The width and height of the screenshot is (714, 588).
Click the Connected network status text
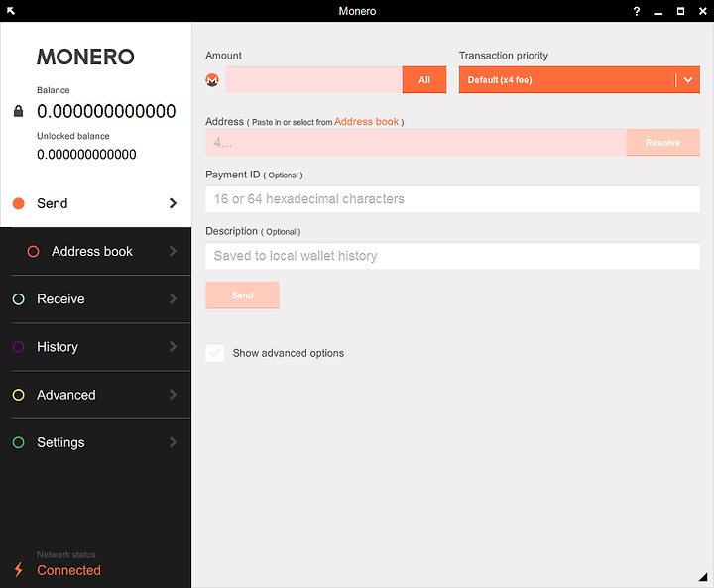pos(68,570)
